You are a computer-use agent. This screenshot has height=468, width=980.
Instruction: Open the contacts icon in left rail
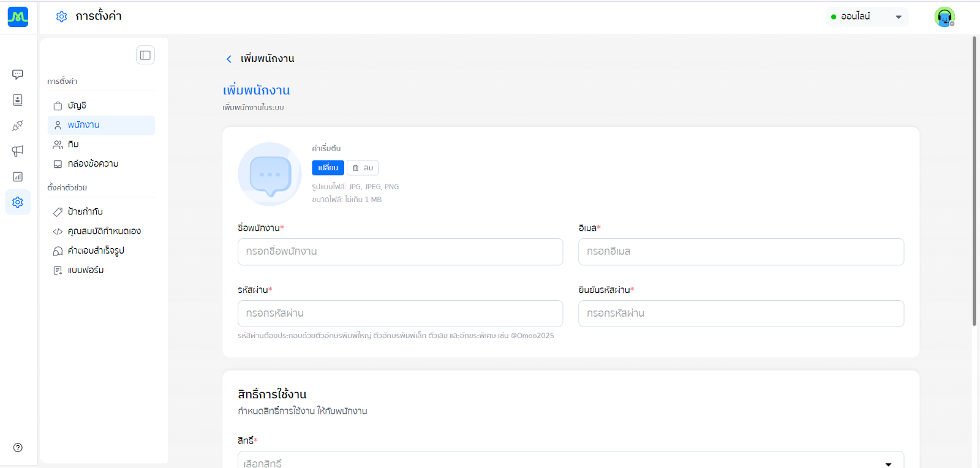click(18, 100)
